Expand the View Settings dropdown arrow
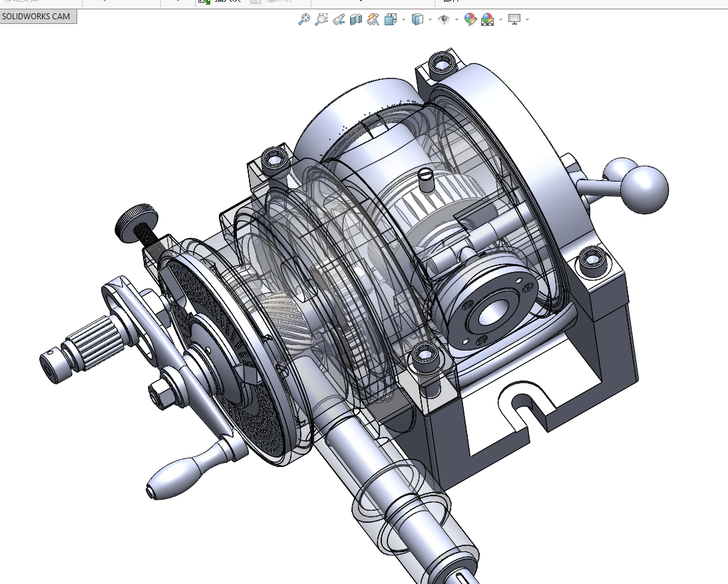Screen dimensions: 728x584 [527, 20]
